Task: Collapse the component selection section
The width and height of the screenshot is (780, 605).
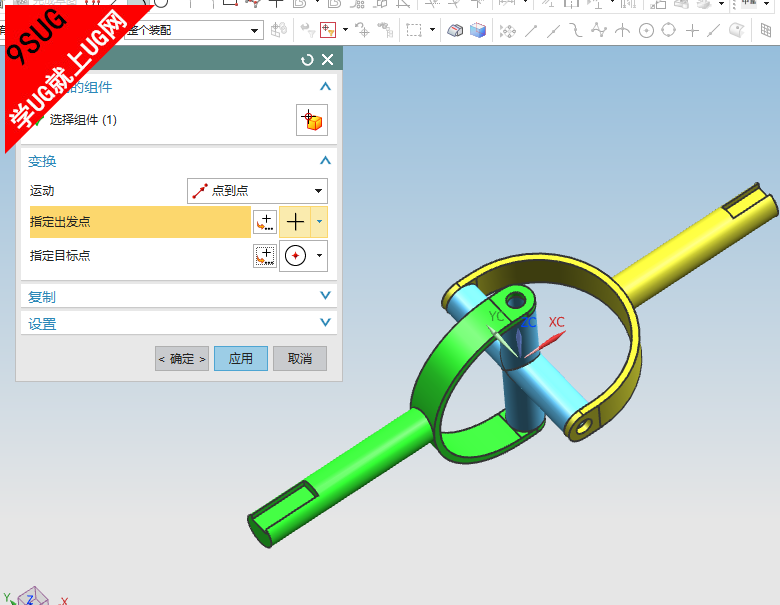Action: (x=325, y=87)
